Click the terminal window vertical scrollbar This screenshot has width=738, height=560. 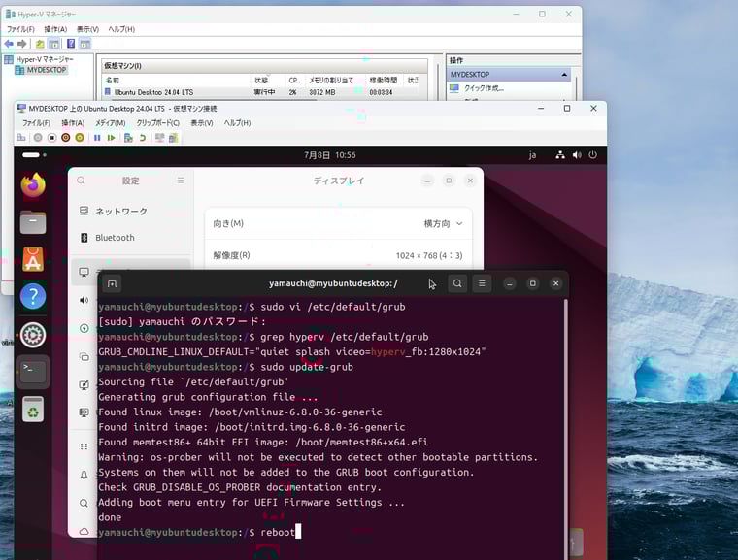click(x=565, y=428)
